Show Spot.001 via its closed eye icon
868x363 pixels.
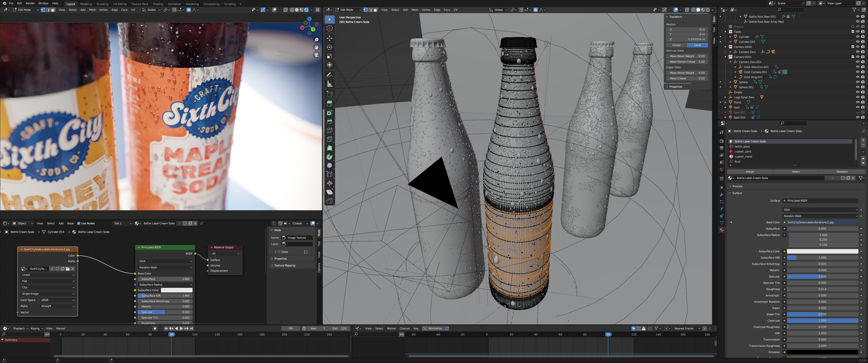858,112
